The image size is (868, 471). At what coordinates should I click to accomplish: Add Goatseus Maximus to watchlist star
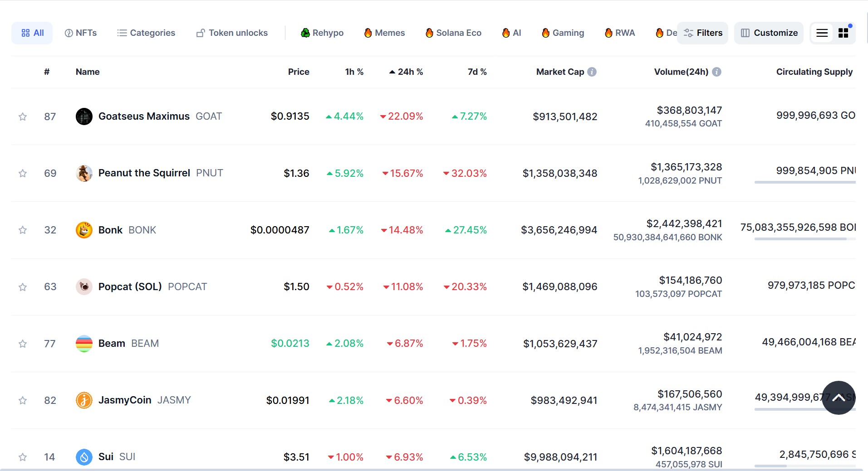click(x=23, y=117)
